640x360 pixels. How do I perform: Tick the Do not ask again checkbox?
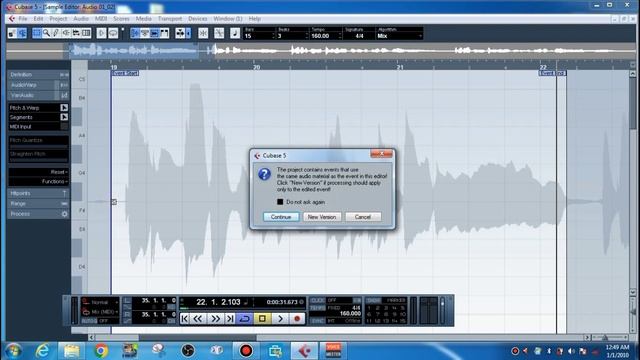click(x=280, y=202)
